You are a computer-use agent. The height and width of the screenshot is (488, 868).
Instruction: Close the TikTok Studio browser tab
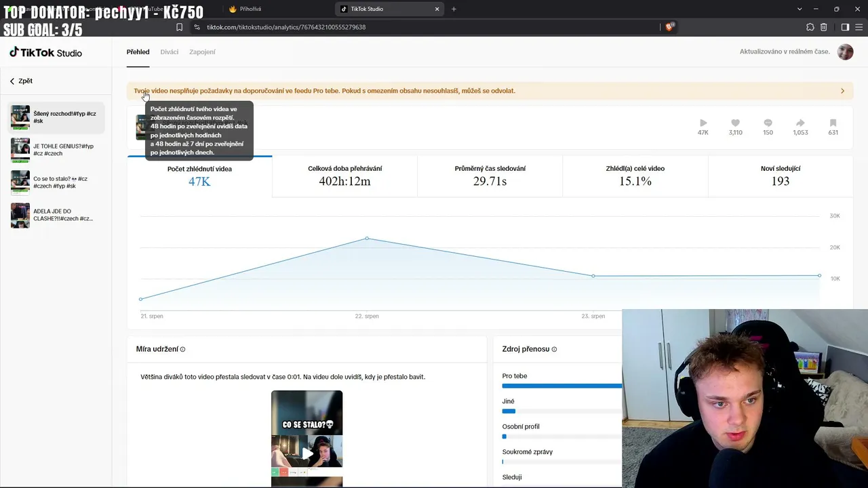[437, 9]
